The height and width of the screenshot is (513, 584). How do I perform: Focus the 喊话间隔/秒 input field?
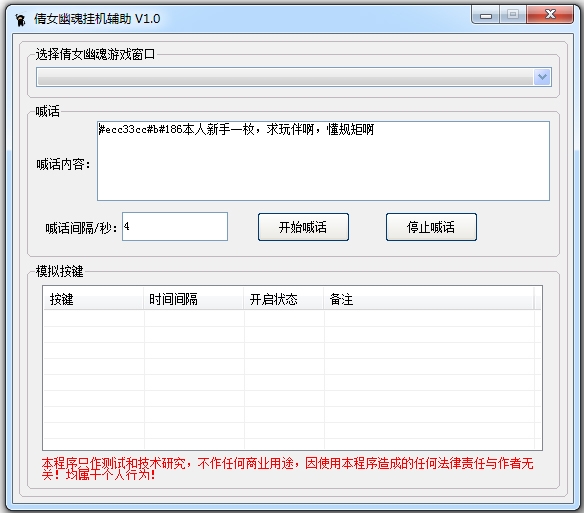click(175, 227)
